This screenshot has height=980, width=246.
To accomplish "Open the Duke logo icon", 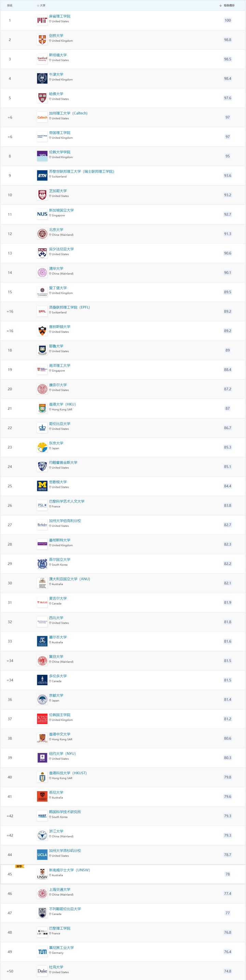I will pyautogui.click(x=42, y=971).
